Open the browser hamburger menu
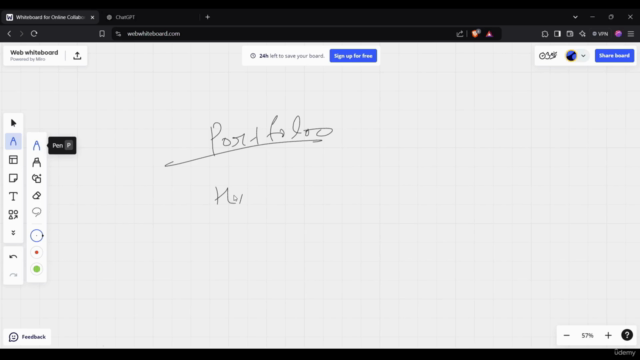Viewport: 640px width, 360px height. click(631, 34)
